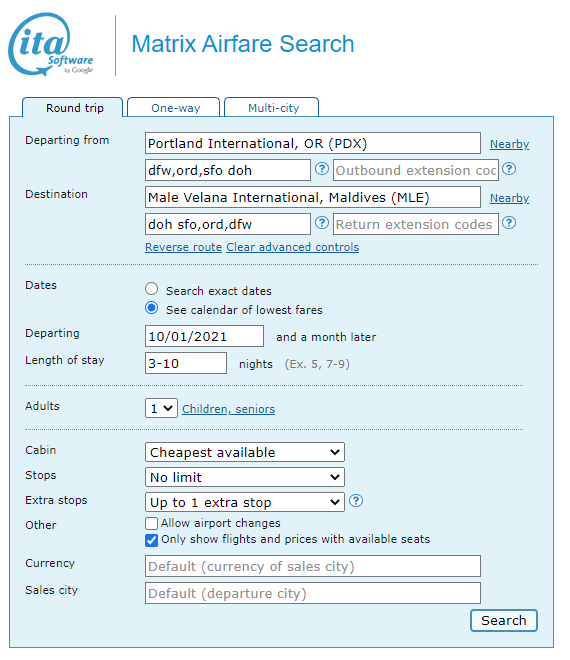Expand the Extra stops dropdown
The width and height of the screenshot is (570, 660).
click(x=245, y=502)
